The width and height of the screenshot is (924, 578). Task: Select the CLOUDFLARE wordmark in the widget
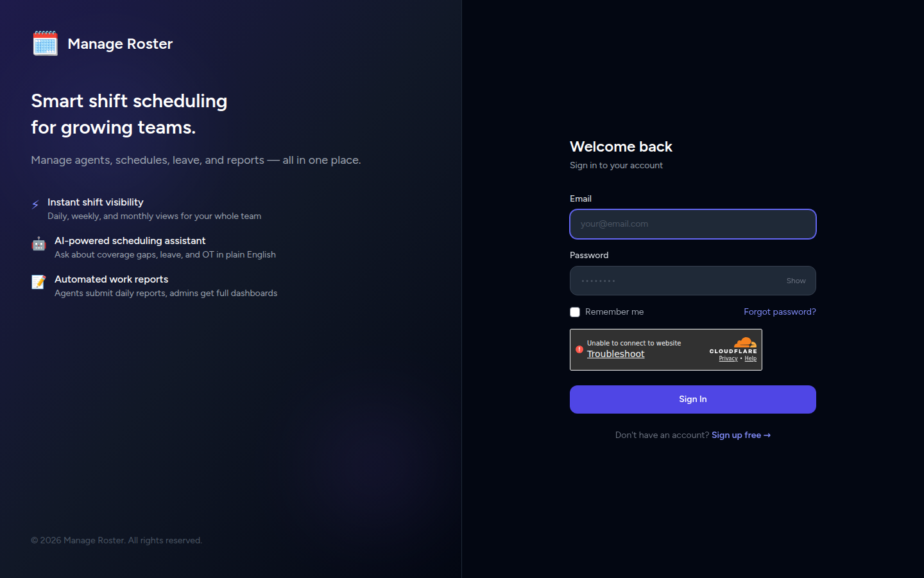(734, 351)
